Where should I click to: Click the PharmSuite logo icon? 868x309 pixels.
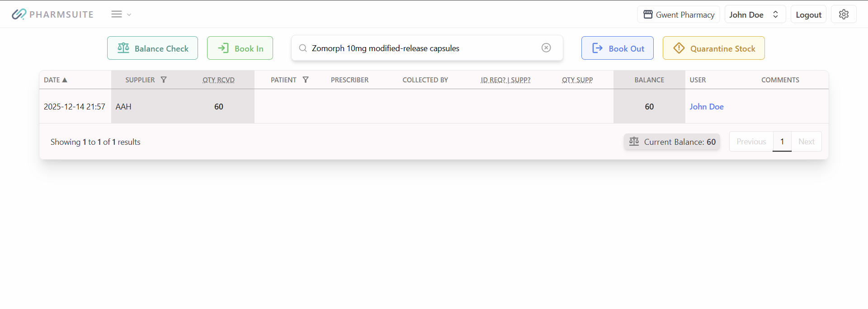click(x=19, y=14)
